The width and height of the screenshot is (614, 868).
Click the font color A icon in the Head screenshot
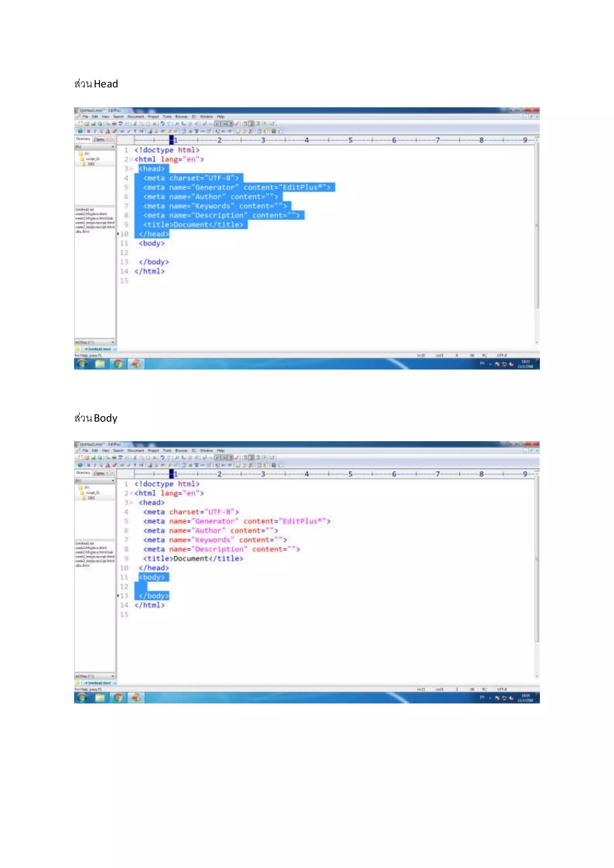(108, 131)
